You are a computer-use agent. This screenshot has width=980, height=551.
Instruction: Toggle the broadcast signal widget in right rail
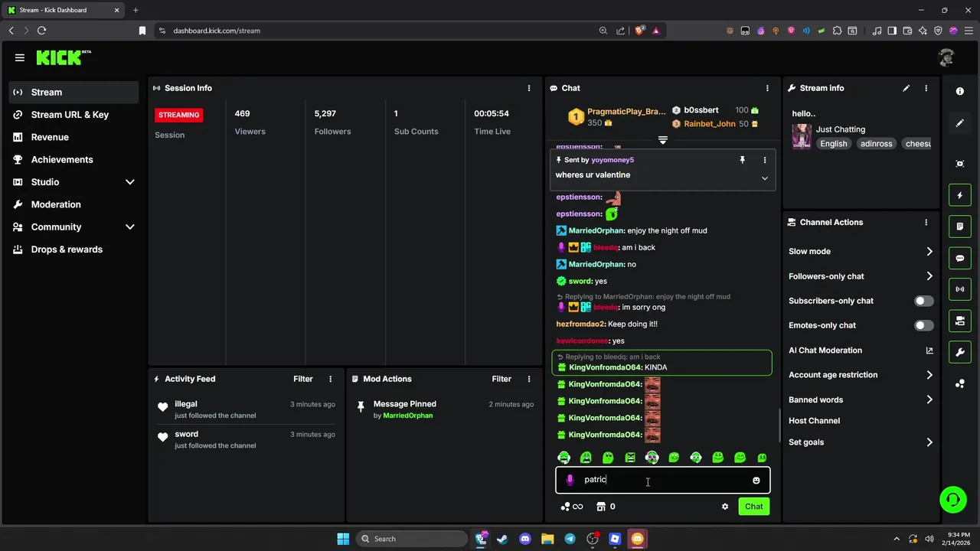960,289
